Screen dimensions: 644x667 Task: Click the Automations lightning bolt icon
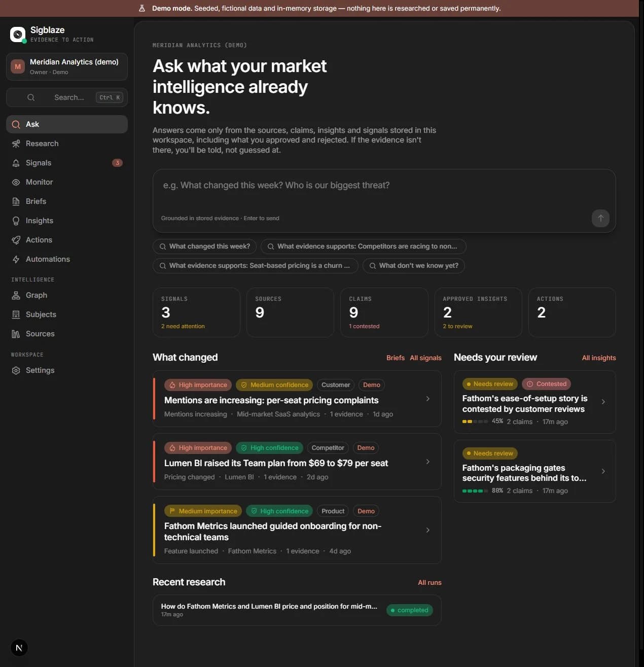click(x=16, y=259)
